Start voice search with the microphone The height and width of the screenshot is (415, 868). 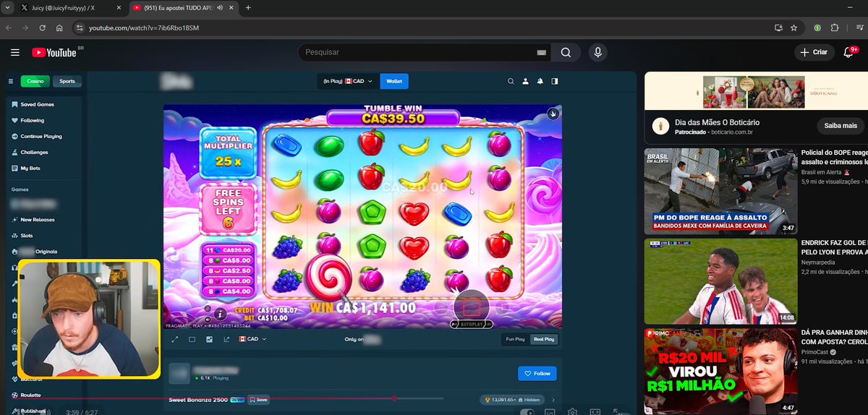[x=597, y=52]
